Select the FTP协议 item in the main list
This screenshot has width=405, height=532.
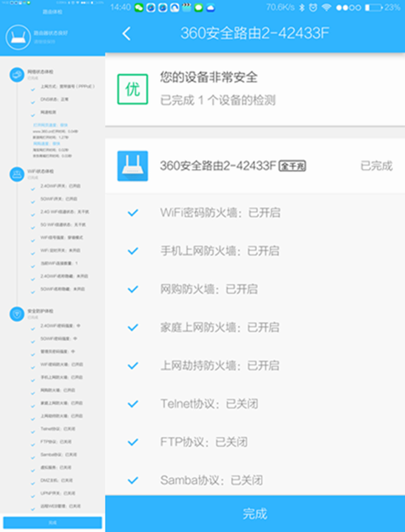point(204,442)
